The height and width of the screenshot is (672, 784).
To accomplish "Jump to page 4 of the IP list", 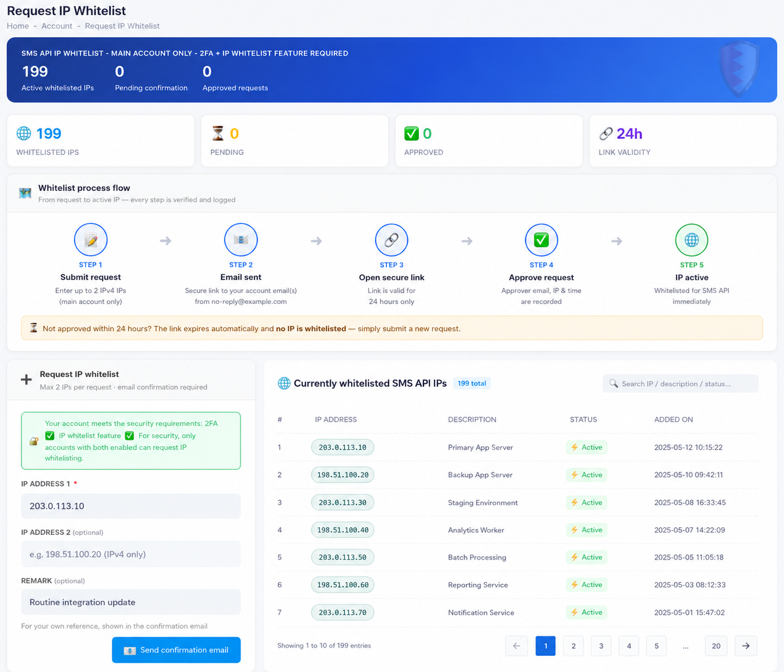I will [x=629, y=646].
